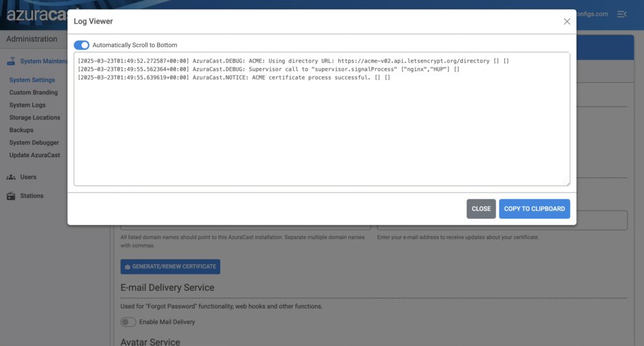Go to Storage Locations

(35, 118)
